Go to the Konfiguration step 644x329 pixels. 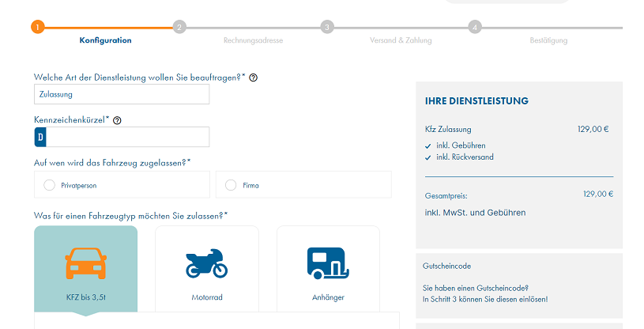pyautogui.click(x=105, y=40)
